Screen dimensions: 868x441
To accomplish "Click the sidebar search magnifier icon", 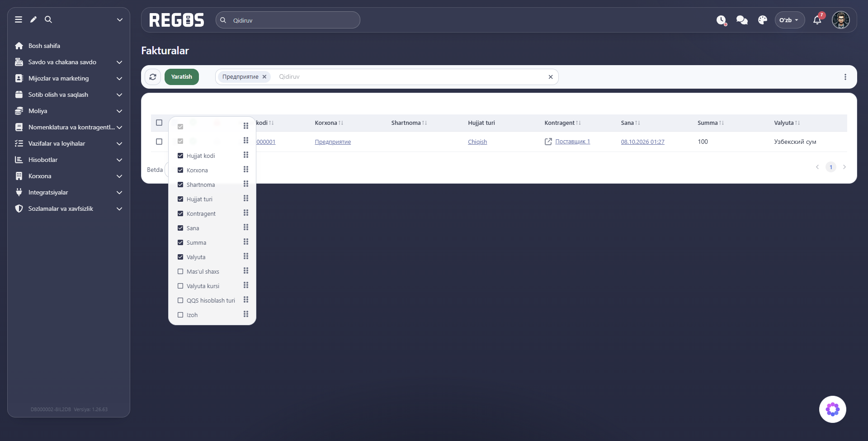I will coord(48,19).
